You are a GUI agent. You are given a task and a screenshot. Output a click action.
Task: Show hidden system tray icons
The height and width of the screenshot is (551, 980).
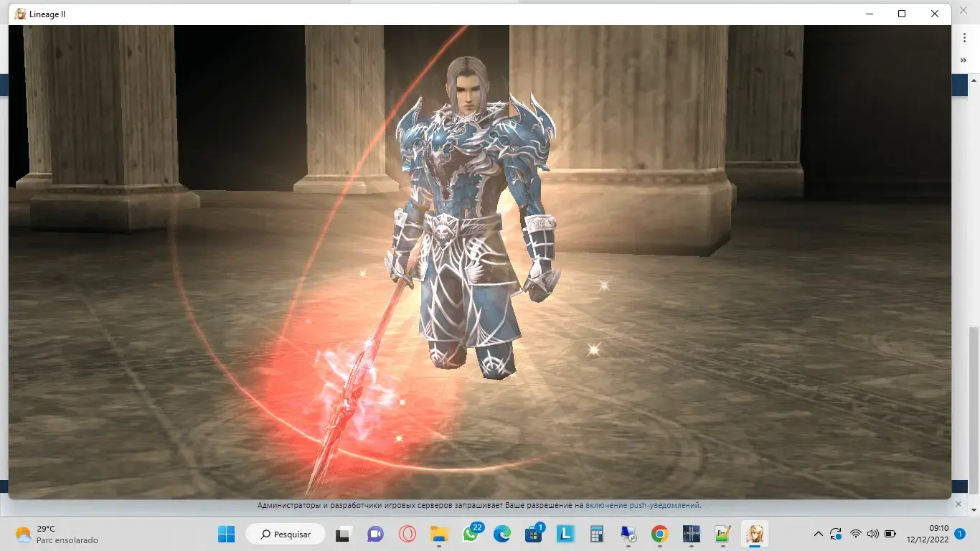click(818, 534)
